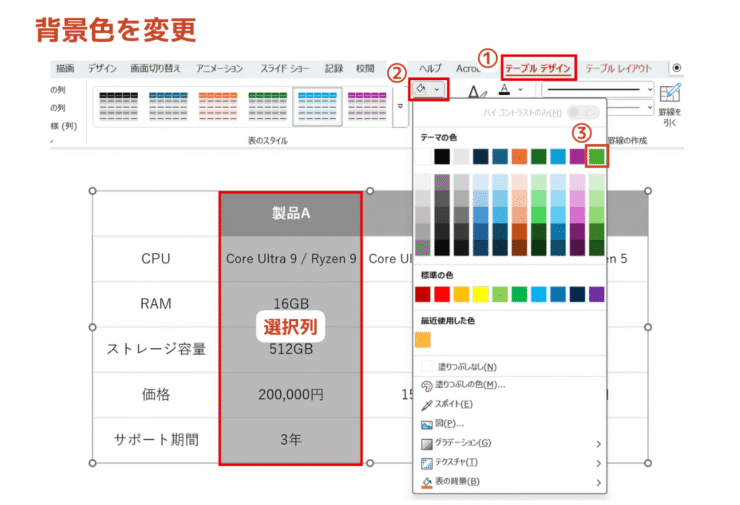
Task: Click the 製品A table header cell
Action: 291,213
